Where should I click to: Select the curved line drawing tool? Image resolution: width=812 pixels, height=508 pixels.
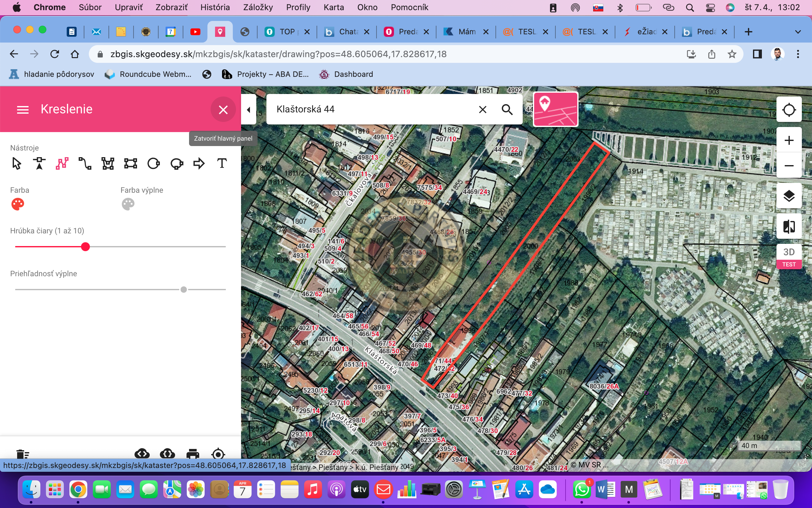(x=85, y=164)
